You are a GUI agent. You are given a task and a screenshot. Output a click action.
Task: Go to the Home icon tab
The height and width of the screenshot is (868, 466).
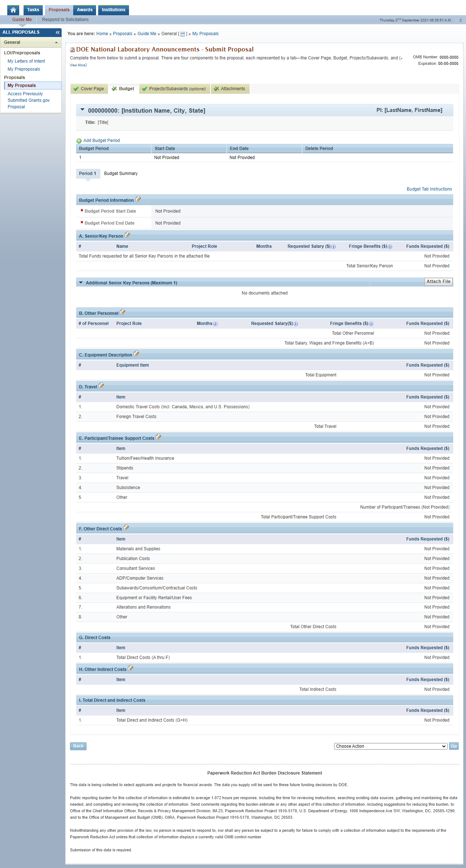point(13,10)
